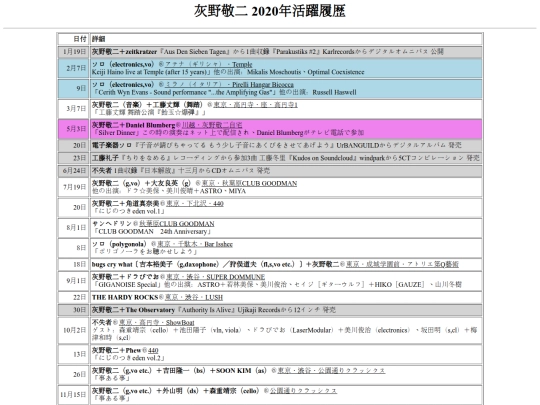The width and height of the screenshot is (540, 405).
Task: Select the 30日 date cell
Action: (x=74, y=310)
